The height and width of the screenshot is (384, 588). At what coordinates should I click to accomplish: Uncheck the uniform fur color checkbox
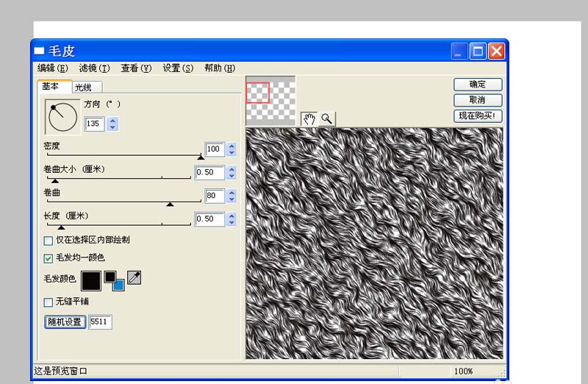pyautogui.click(x=49, y=258)
